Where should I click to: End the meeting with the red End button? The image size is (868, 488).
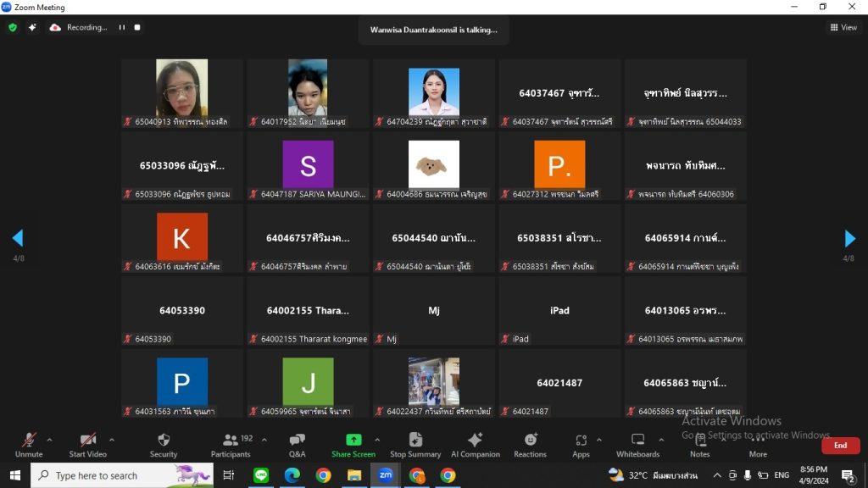click(x=840, y=446)
